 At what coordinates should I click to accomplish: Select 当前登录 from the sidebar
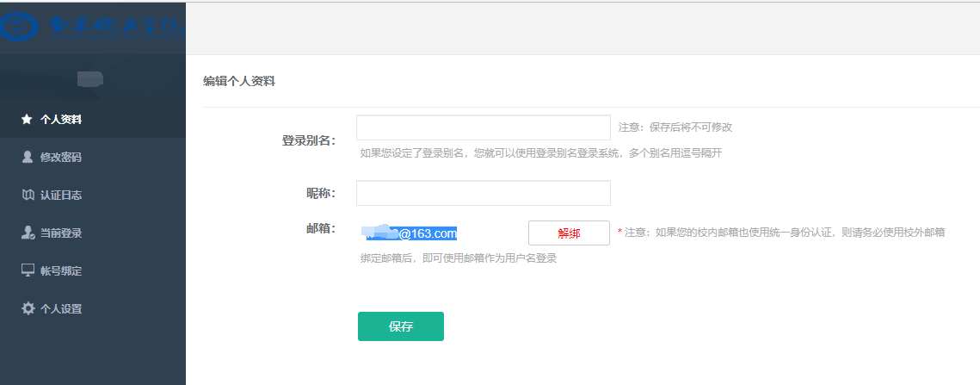61,233
